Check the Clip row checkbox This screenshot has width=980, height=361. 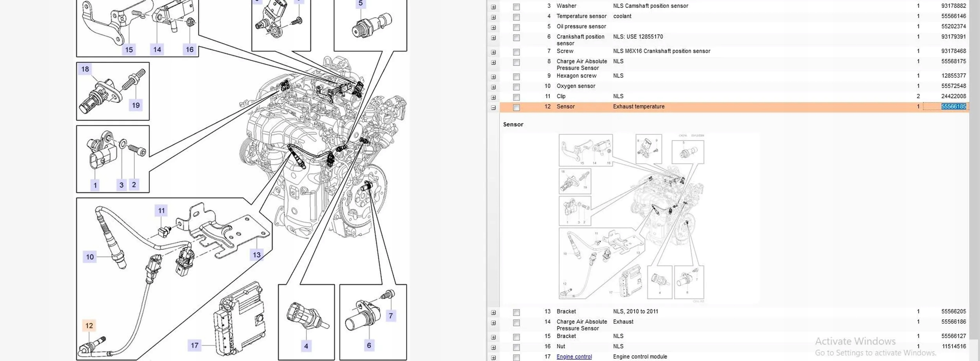[516, 97]
